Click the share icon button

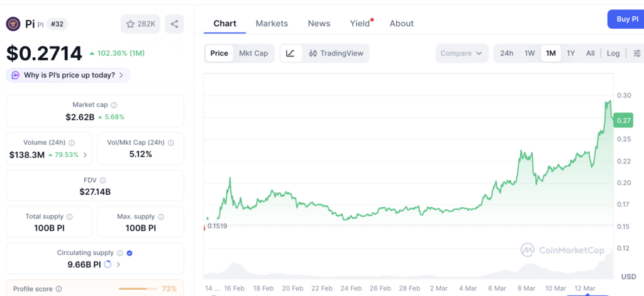click(175, 25)
